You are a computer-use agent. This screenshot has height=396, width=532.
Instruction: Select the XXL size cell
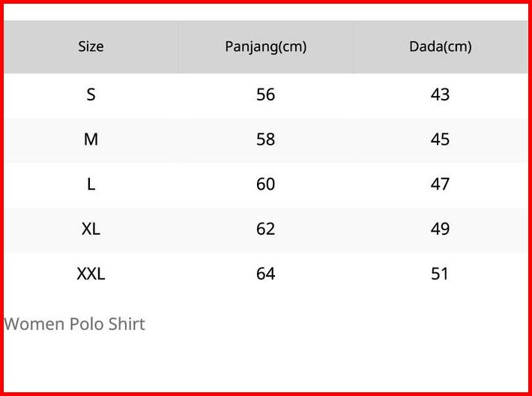[x=91, y=274]
